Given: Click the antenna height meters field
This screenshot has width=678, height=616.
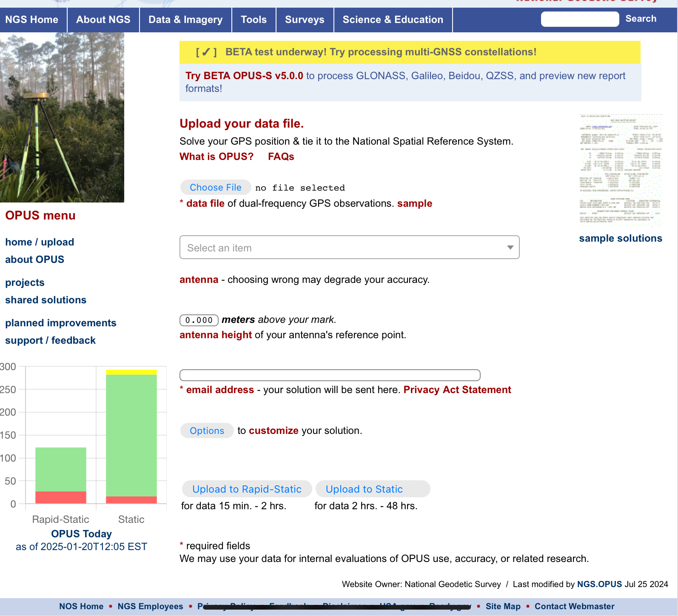Looking at the screenshot, I should [199, 320].
